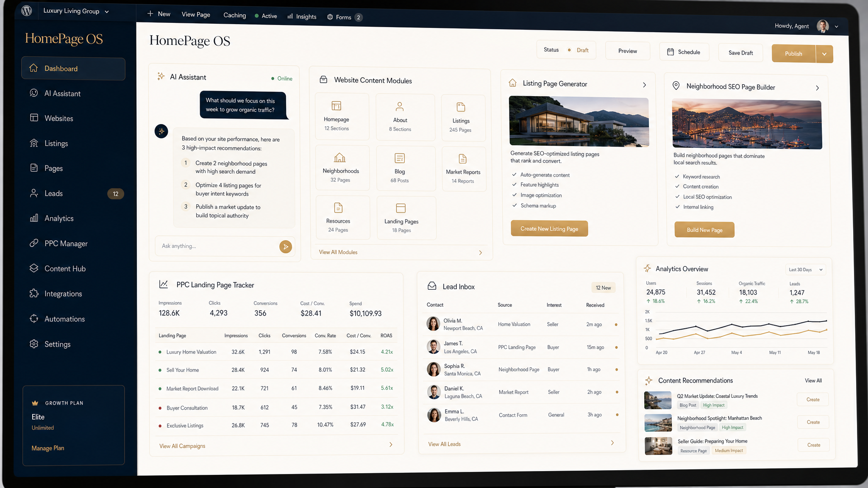Open the Resources module tile

(x=343, y=217)
